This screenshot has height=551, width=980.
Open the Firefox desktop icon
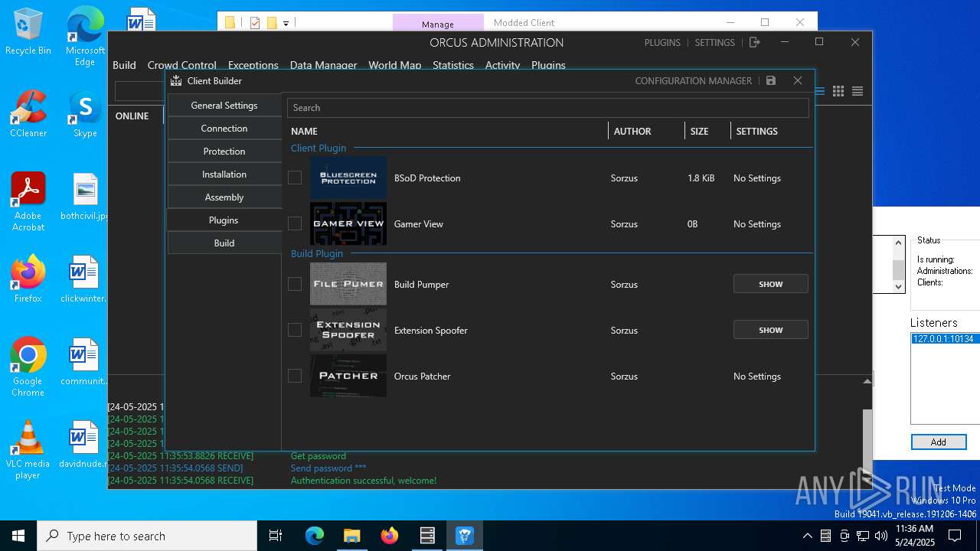(28, 279)
